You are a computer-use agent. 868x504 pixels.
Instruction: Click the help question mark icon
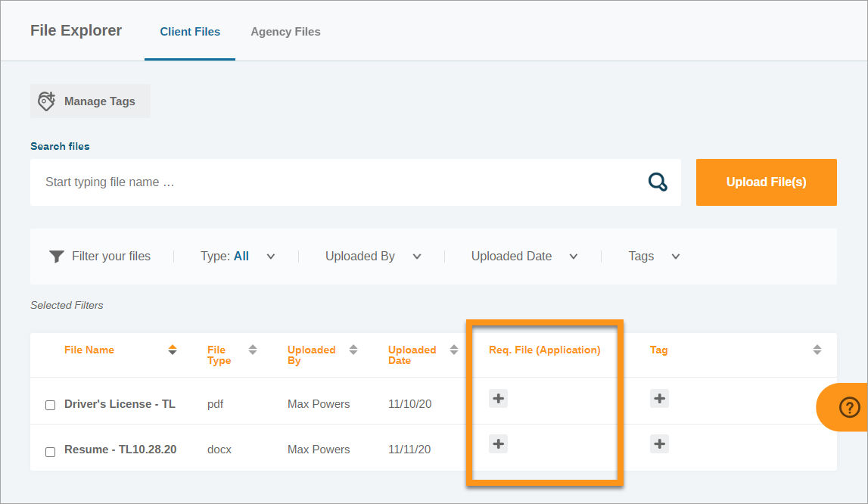pyautogui.click(x=849, y=407)
